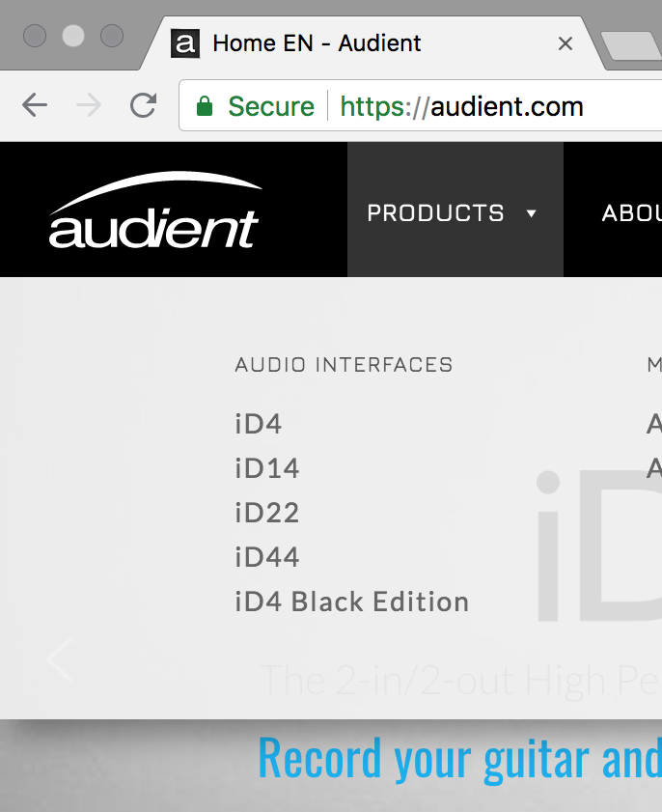The image size is (662, 812).
Task: Click the browser back arrow
Action: point(35,105)
